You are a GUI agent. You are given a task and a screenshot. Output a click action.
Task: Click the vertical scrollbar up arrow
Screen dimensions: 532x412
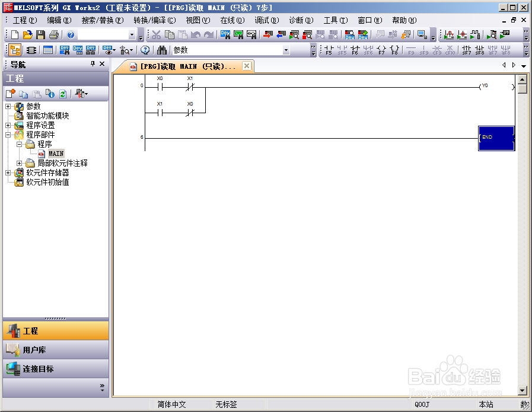[523, 79]
